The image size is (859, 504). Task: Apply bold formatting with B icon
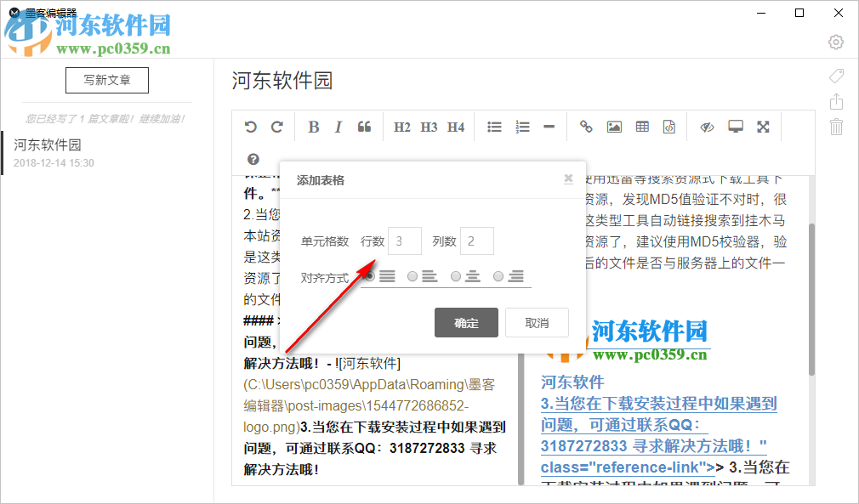click(313, 127)
